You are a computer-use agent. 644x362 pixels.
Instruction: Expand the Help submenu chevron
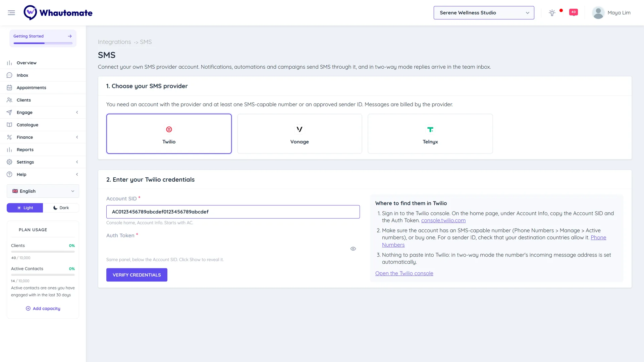77,174
